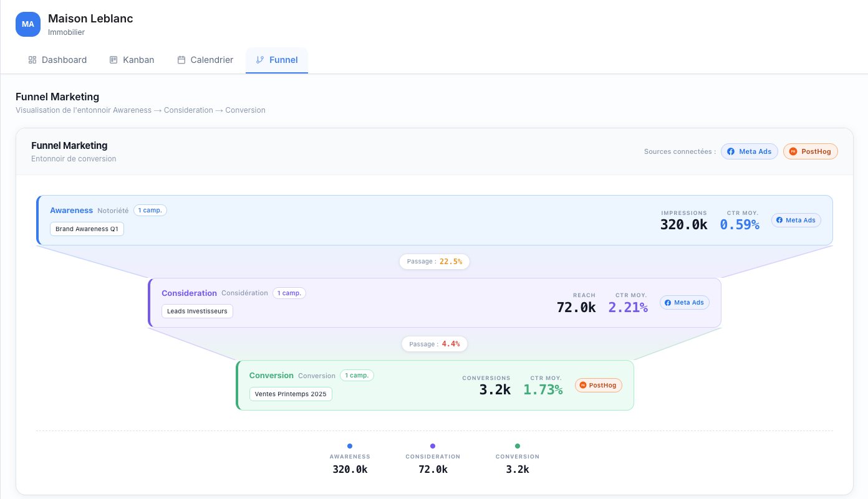Select the Funnel tab icon
This screenshot has height=499, width=868.
click(260, 60)
